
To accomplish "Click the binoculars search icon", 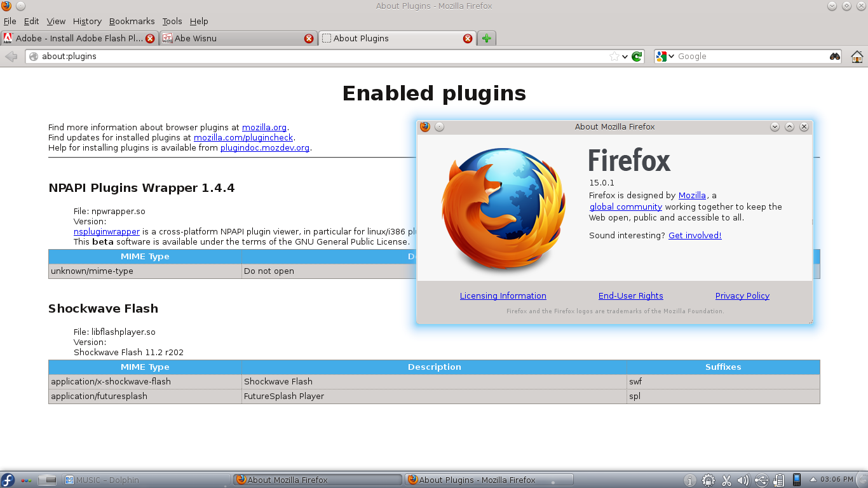I will click(835, 57).
